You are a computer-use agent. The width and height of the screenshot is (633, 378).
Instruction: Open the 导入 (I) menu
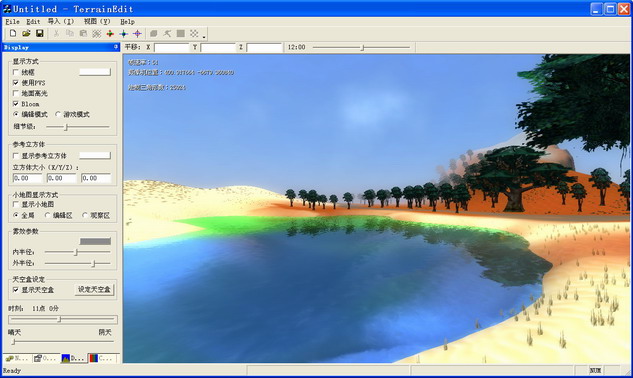(x=61, y=21)
